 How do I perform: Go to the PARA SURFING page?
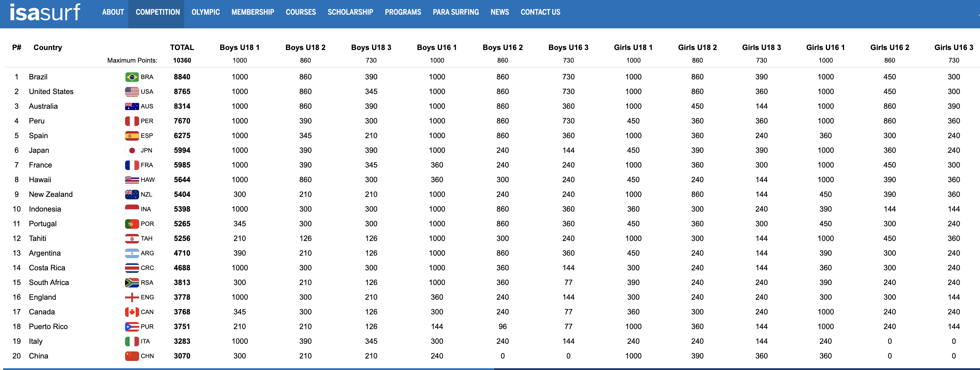pyautogui.click(x=455, y=12)
